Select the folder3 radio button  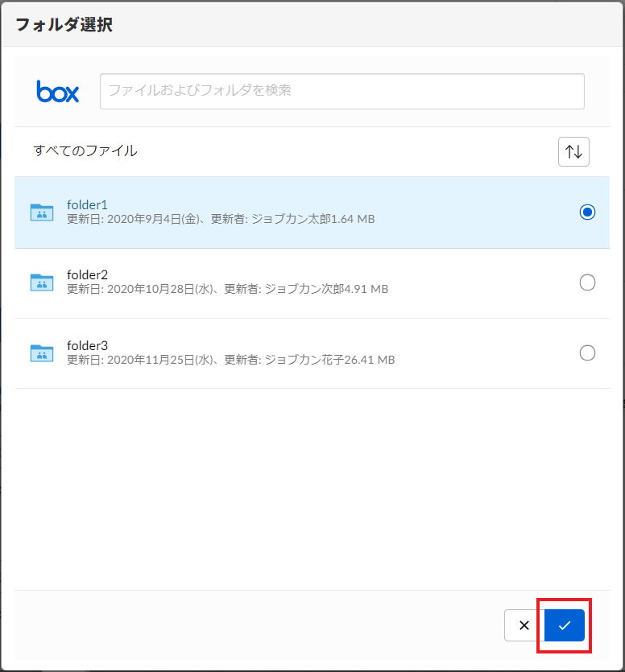[587, 353]
